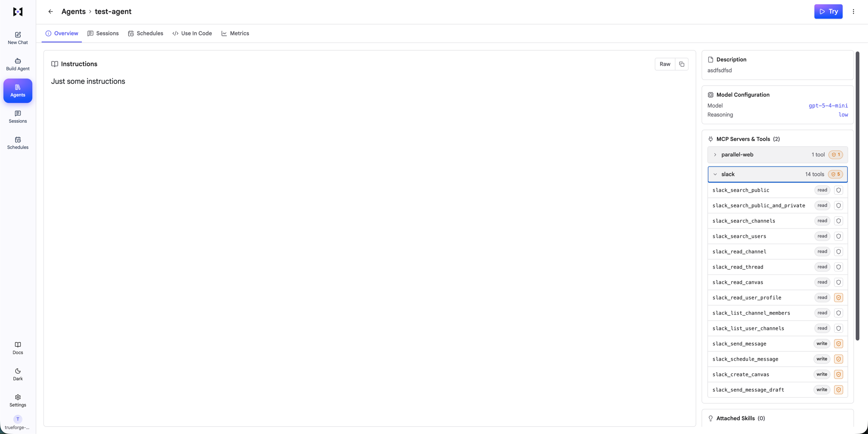Click the right panel vertical scrollbar
This screenshot has height=434, width=868.
pos(857,195)
